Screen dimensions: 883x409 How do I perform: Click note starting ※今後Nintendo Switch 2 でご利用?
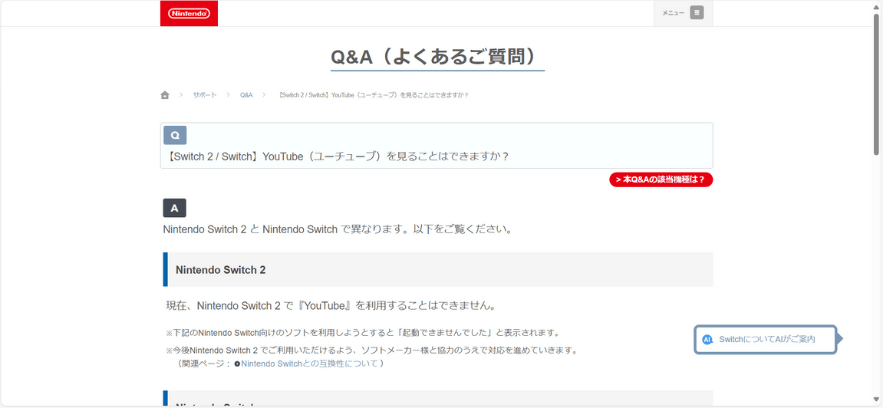pos(372,350)
